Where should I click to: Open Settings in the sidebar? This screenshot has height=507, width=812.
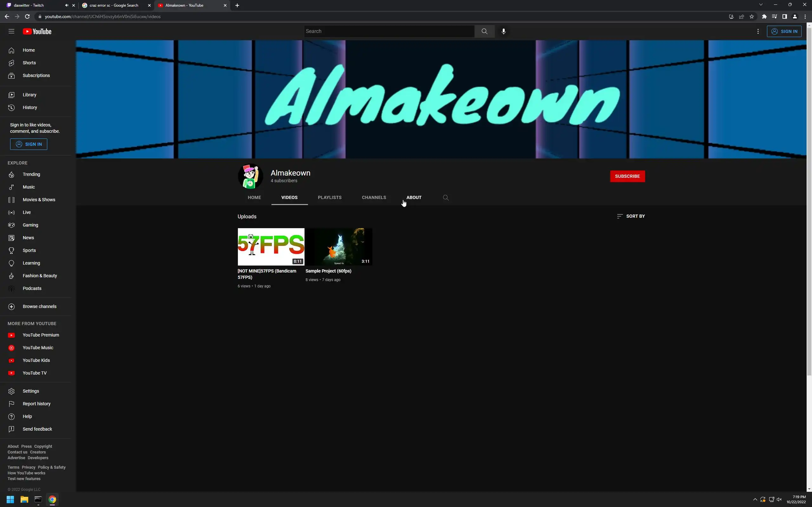pyautogui.click(x=30, y=391)
